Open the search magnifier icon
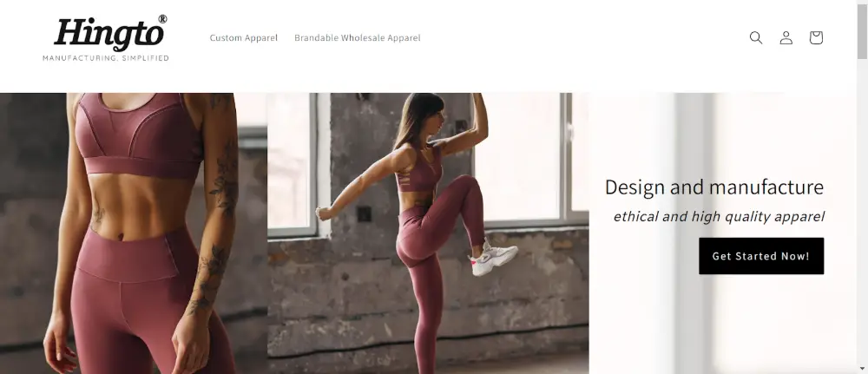 click(756, 37)
